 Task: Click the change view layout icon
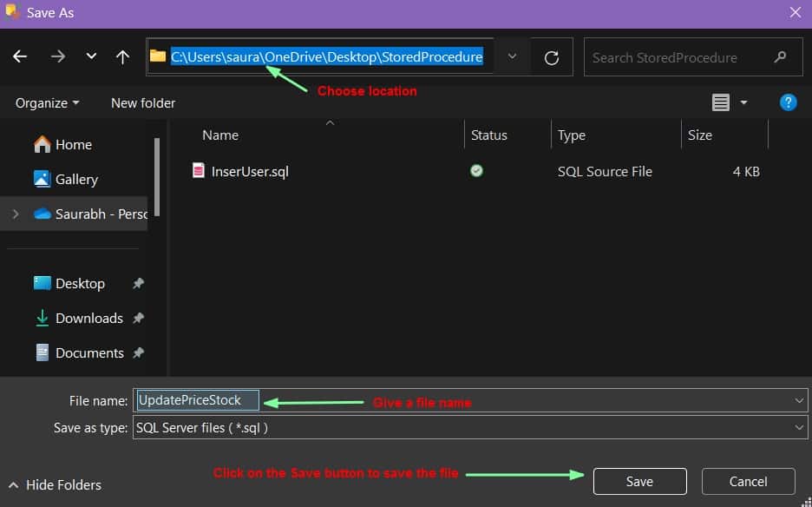[720, 102]
